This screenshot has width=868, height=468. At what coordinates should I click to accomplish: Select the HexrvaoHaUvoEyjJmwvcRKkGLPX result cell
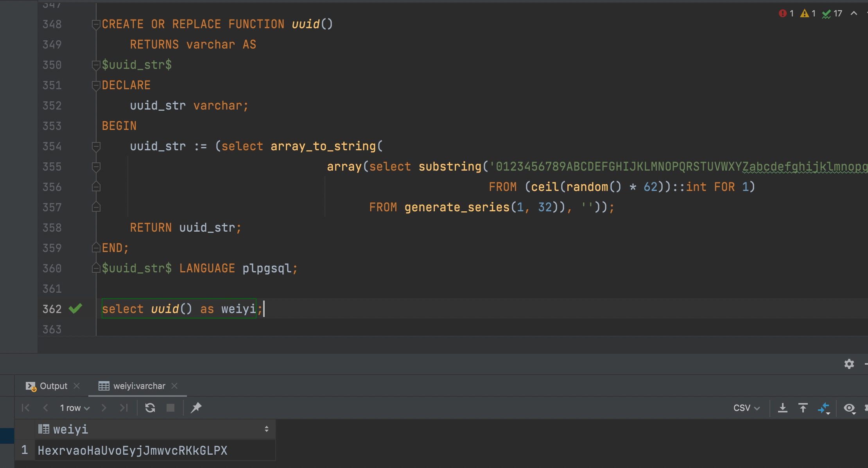point(133,450)
